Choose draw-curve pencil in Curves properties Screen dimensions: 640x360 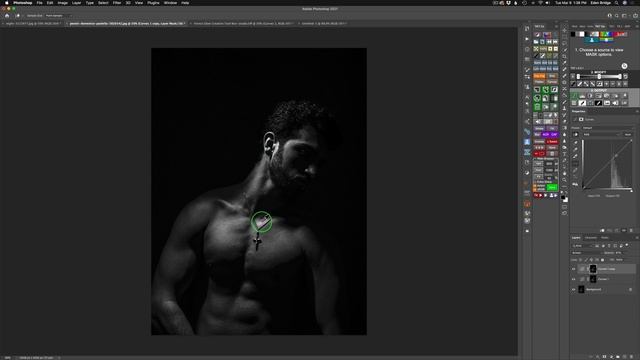[x=576, y=170]
